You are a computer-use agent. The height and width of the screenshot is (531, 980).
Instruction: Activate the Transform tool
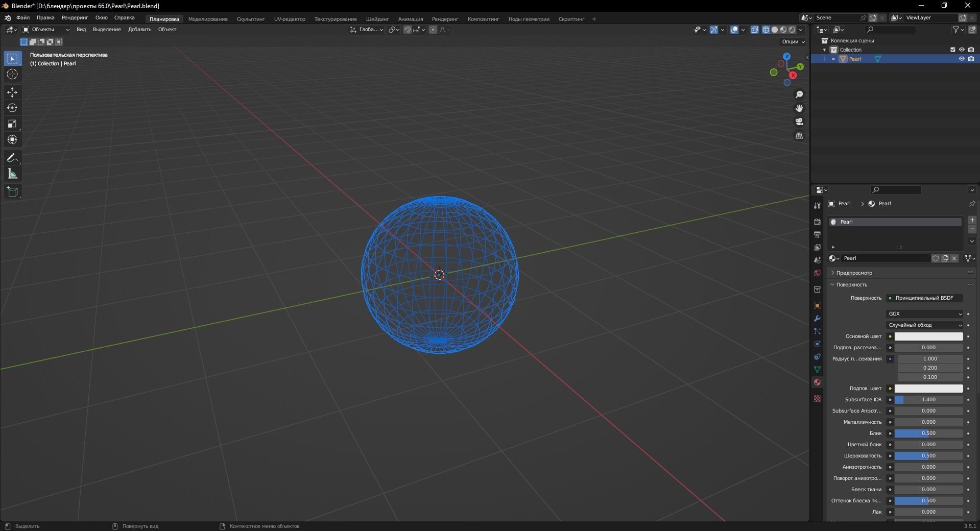click(x=12, y=140)
